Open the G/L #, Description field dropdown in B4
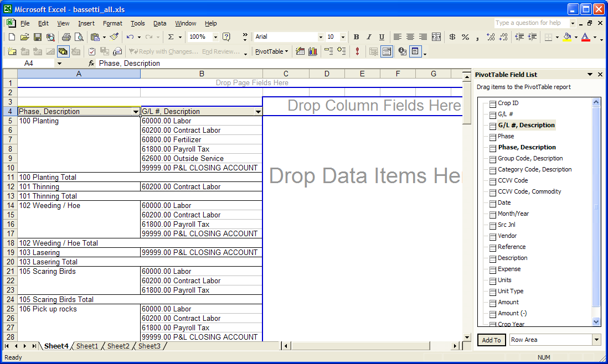 [258, 112]
